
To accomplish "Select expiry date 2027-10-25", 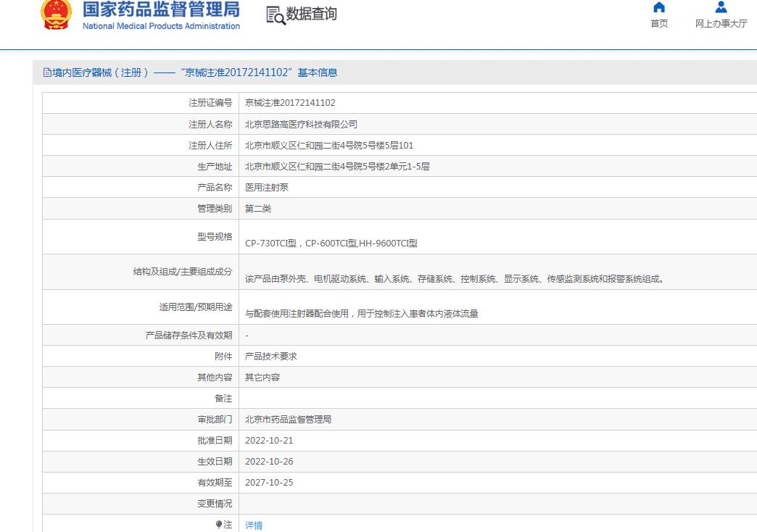I will [x=269, y=483].
